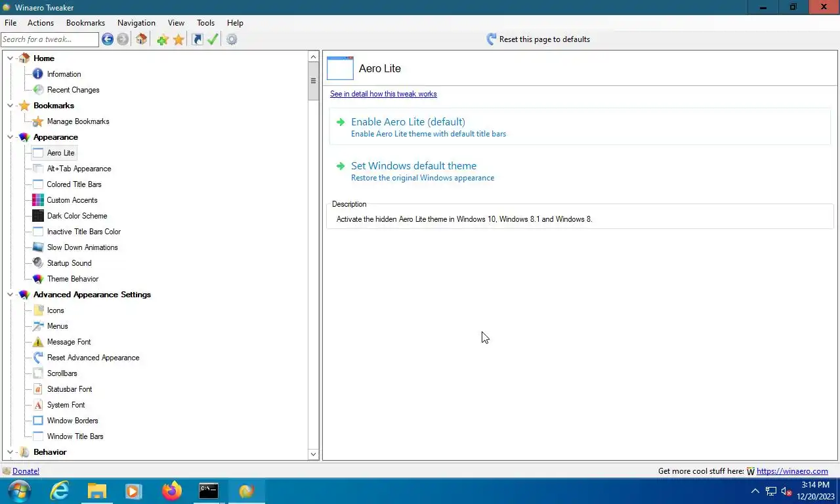The width and height of the screenshot is (840, 504).
Task: Click the Reset Advanced Appearance arrow icon
Action: pos(38,358)
